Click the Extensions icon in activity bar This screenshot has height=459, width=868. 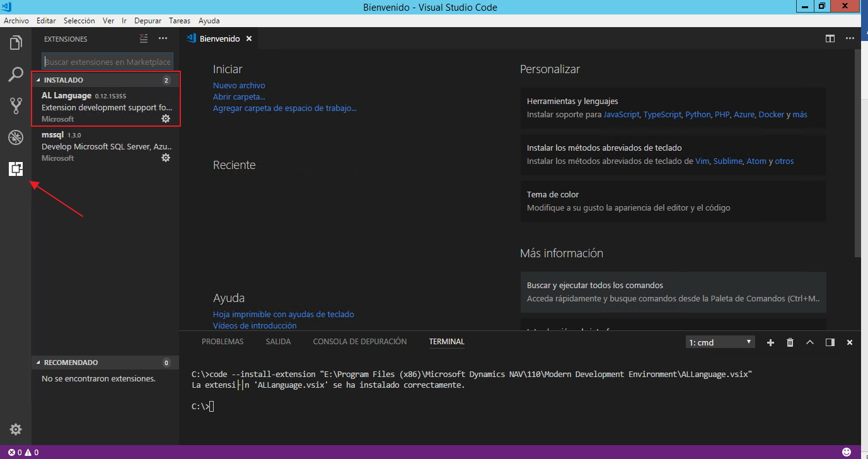tap(16, 169)
